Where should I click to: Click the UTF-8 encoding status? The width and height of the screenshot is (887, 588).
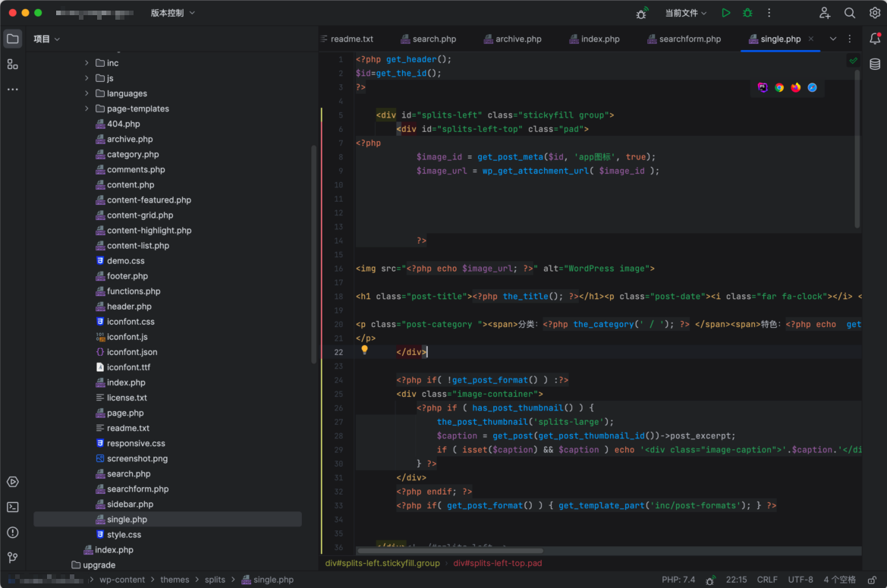pos(801,580)
